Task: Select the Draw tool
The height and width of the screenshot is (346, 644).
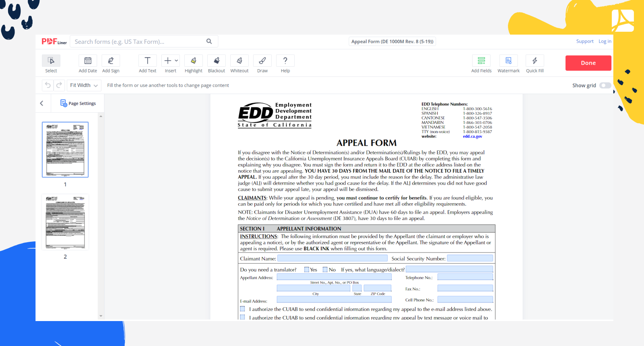Action: coord(262,61)
